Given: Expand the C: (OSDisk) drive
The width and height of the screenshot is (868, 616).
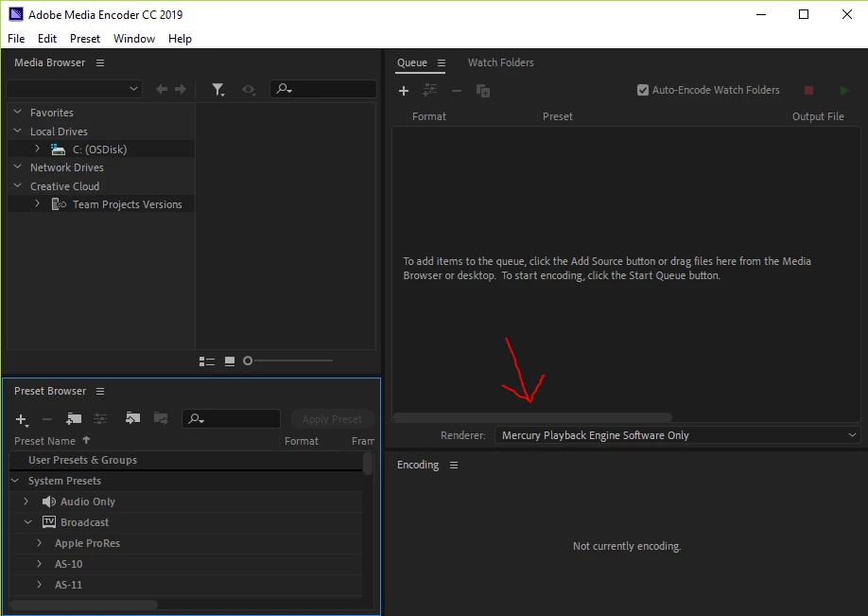Looking at the screenshot, I should tap(37, 149).
